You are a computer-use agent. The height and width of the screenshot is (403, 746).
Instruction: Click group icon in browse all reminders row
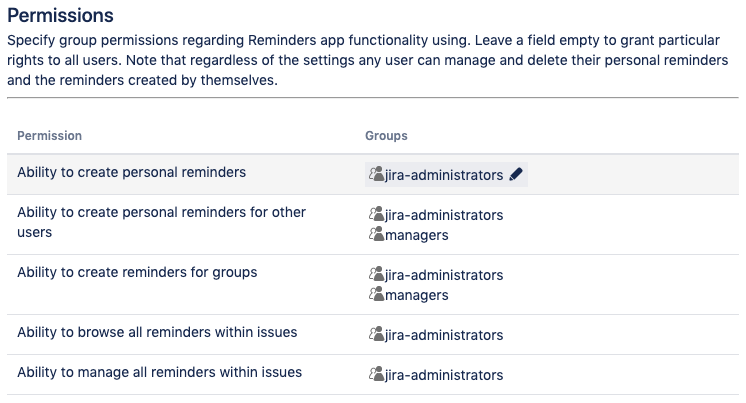click(377, 335)
